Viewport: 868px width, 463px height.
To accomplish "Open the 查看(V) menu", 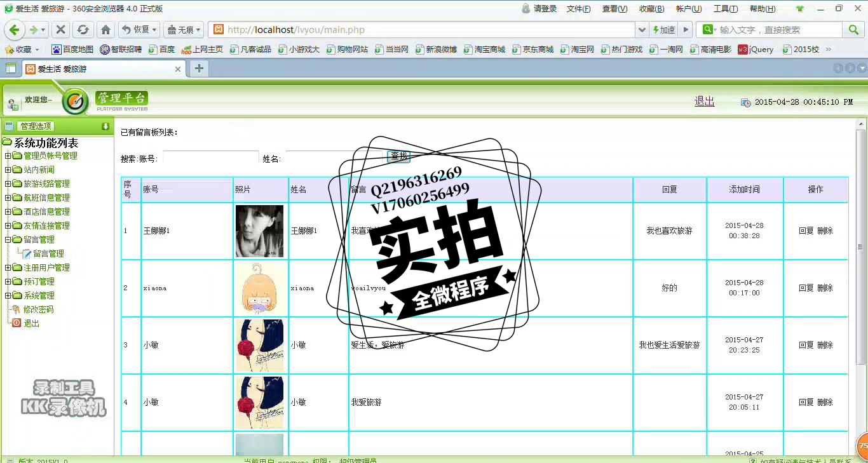I will (x=614, y=9).
